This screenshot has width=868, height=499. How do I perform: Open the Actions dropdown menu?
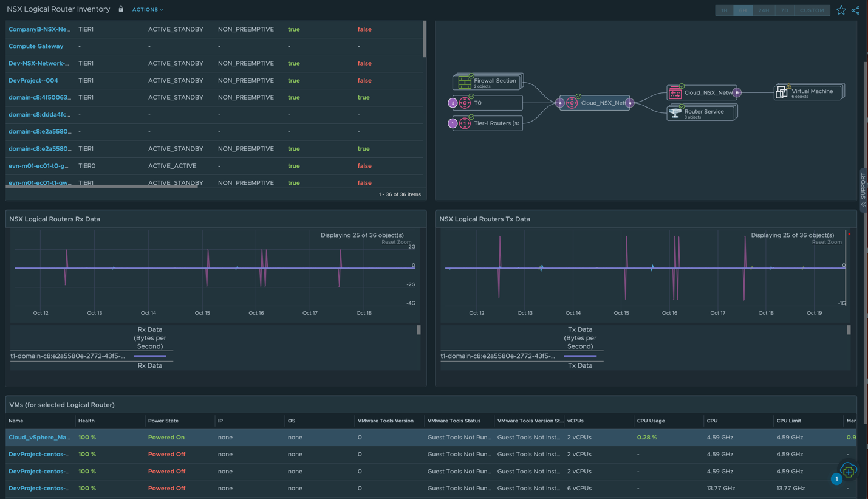(148, 10)
